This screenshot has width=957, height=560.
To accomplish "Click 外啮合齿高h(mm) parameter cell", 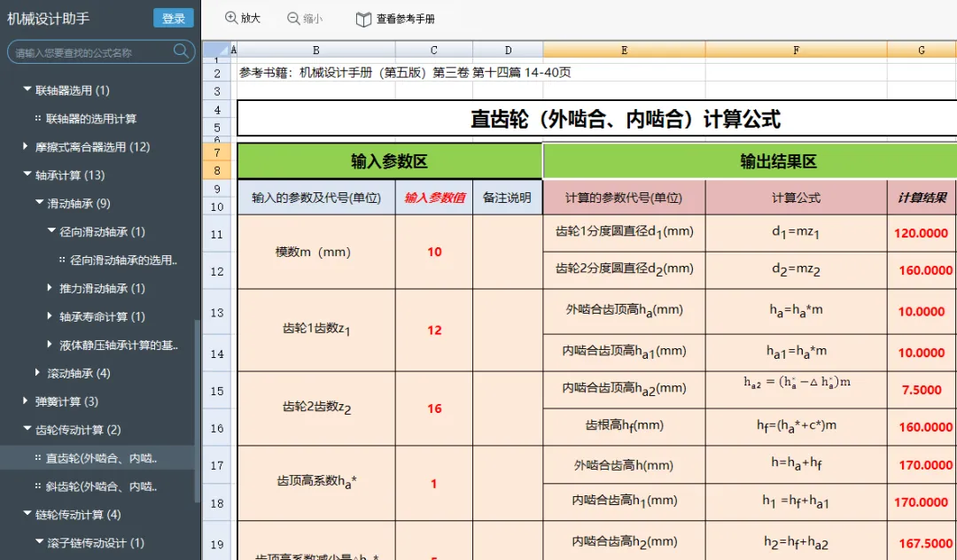I will pyautogui.click(x=625, y=465).
